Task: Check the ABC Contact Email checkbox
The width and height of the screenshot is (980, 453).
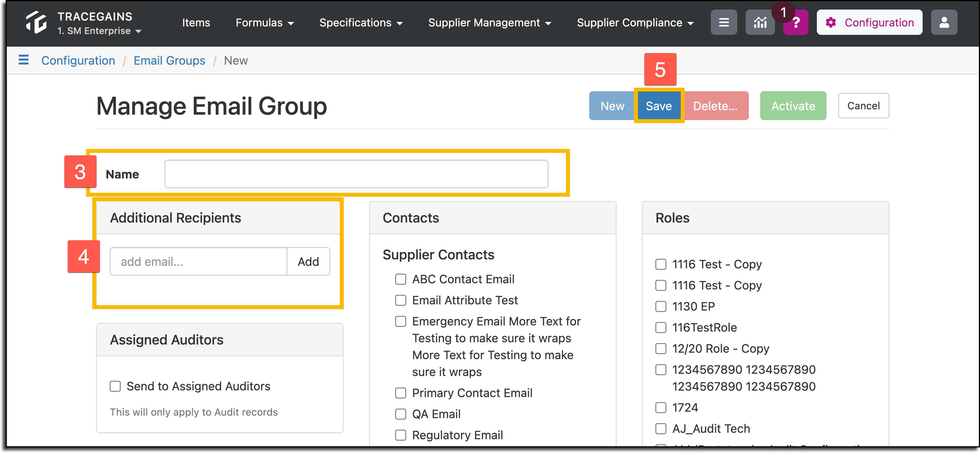Action: coord(401,279)
